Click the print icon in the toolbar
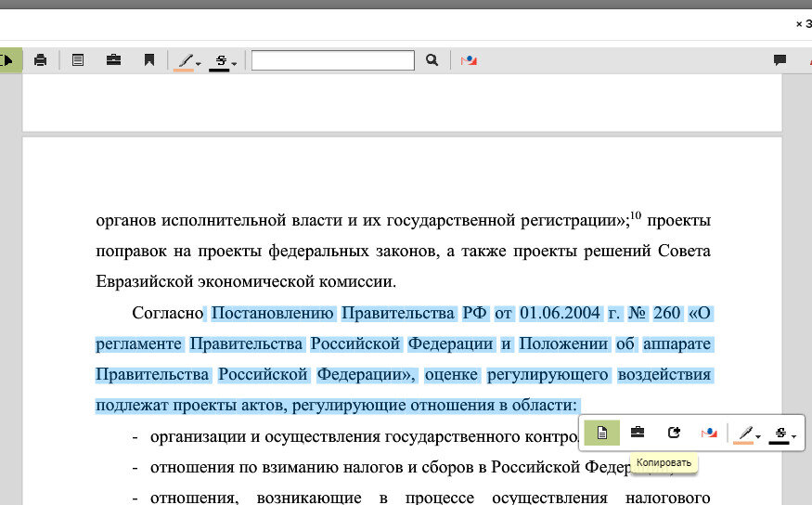The width and height of the screenshot is (812, 505). point(40,60)
